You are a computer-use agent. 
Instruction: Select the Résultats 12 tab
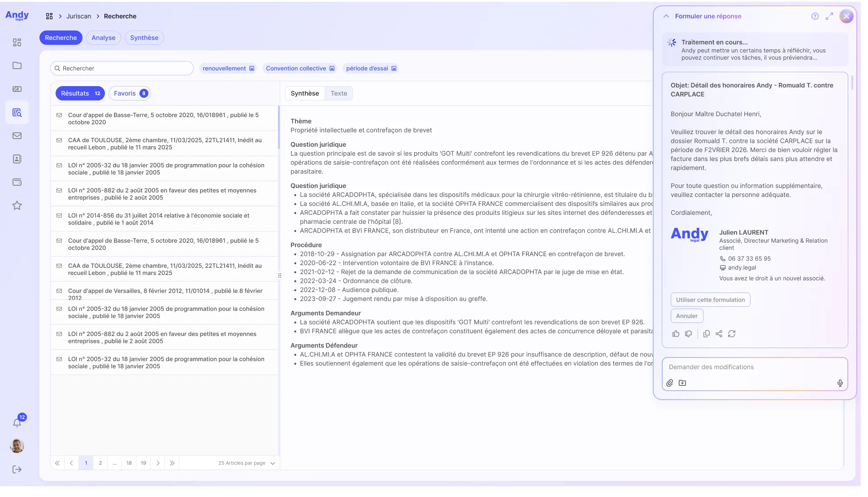[80, 93]
